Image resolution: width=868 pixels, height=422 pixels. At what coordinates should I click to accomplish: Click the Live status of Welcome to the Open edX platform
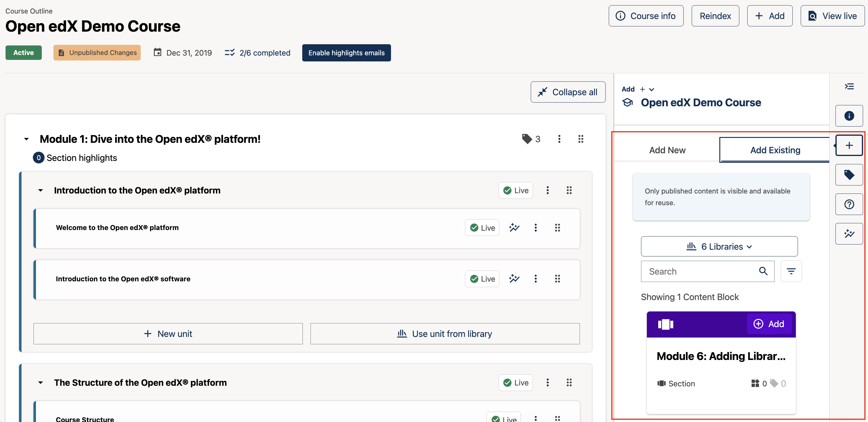point(482,228)
